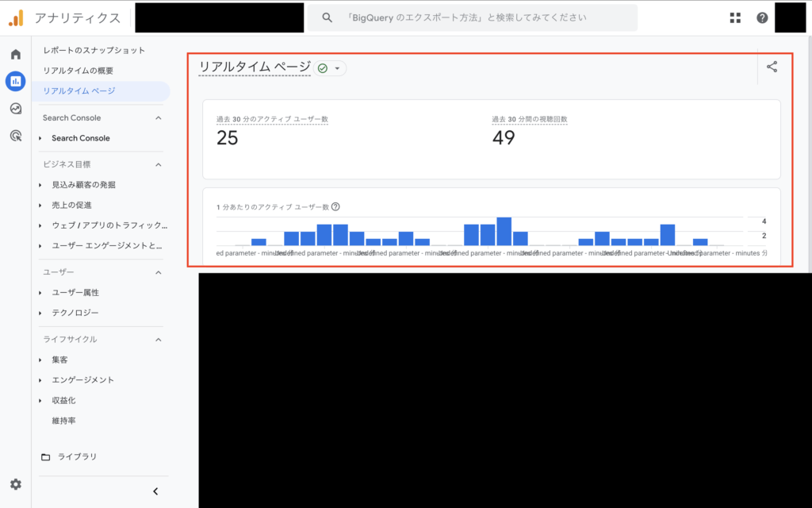This screenshot has width=812, height=508.
Task: Open the Google apps grid
Action: (x=734, y=17)
